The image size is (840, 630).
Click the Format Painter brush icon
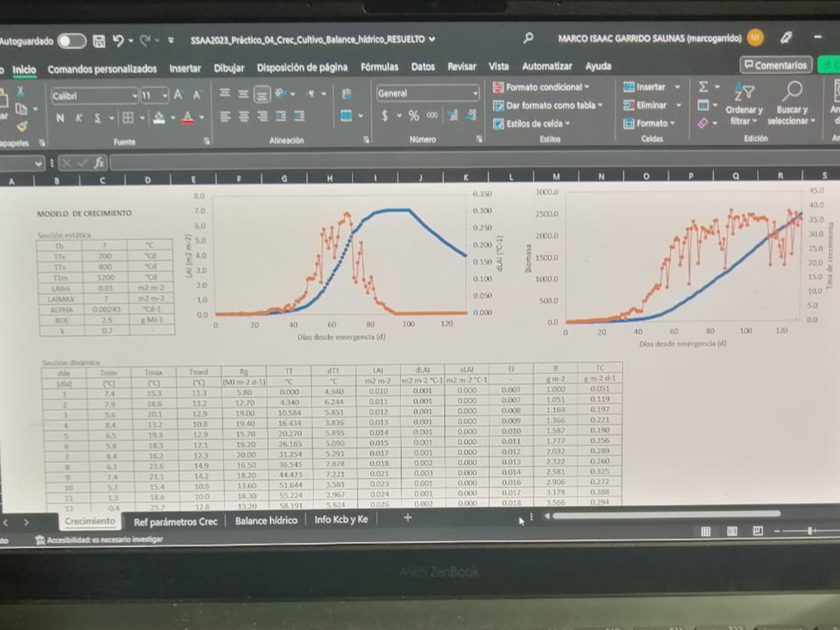click(21, 127)
